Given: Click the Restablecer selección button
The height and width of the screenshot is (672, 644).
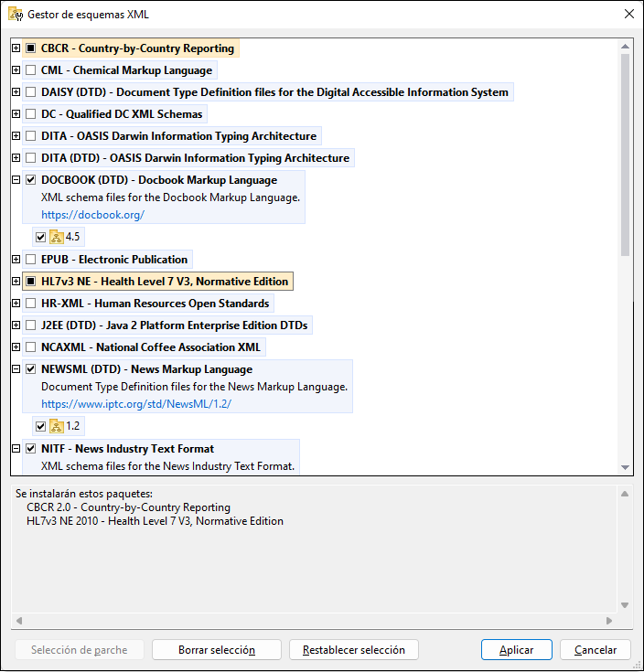Looking at the screenshot, I should 353,650.
